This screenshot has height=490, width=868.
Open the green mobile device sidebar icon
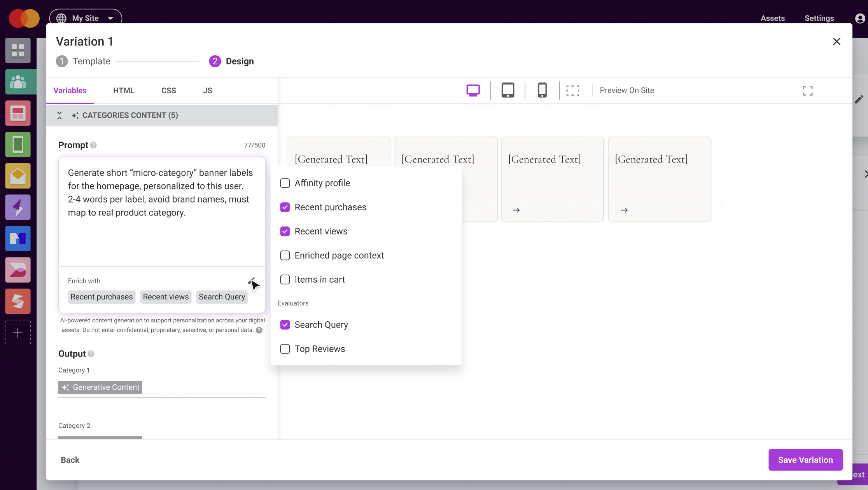[x=18, y=145]
